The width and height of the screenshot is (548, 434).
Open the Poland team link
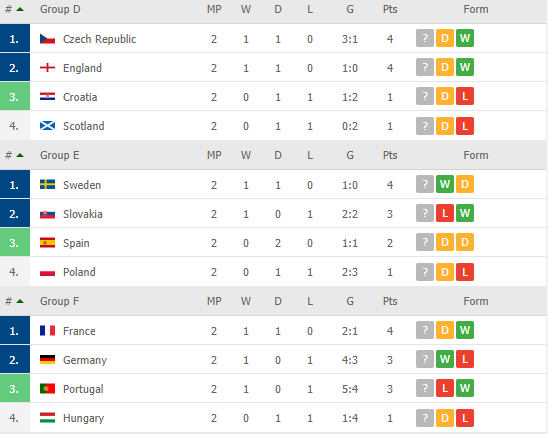point(79,272)
